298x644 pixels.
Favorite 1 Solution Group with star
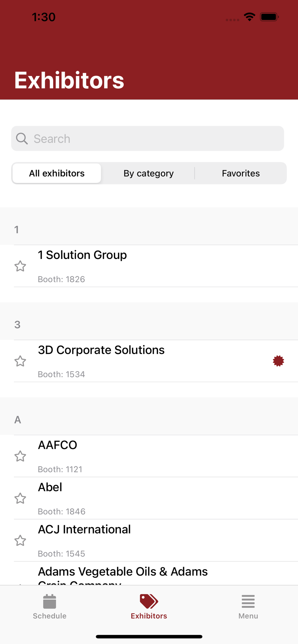[x=20, y=266]
